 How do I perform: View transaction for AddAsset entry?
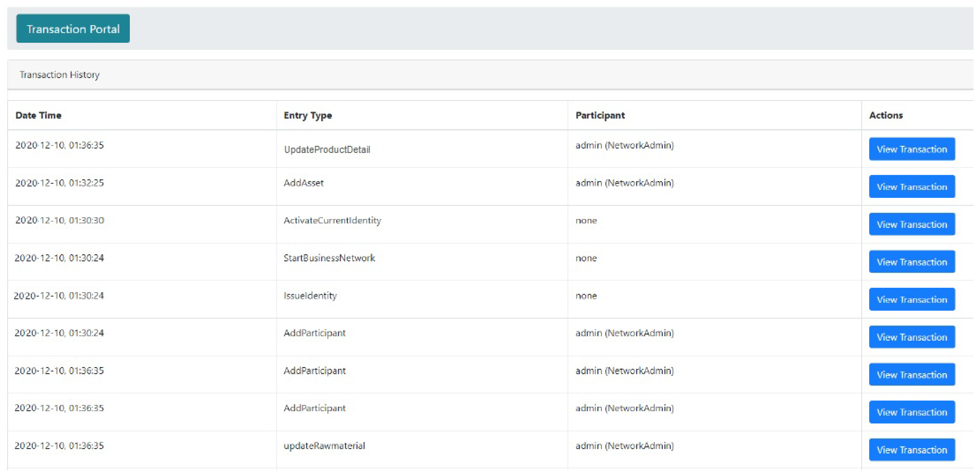point(912,187)
